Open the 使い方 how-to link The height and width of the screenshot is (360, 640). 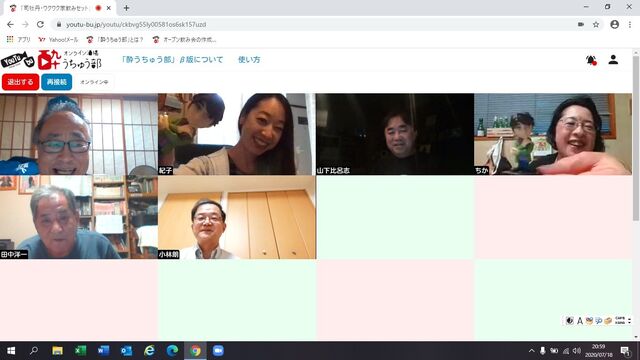click(x=249, y=60)
